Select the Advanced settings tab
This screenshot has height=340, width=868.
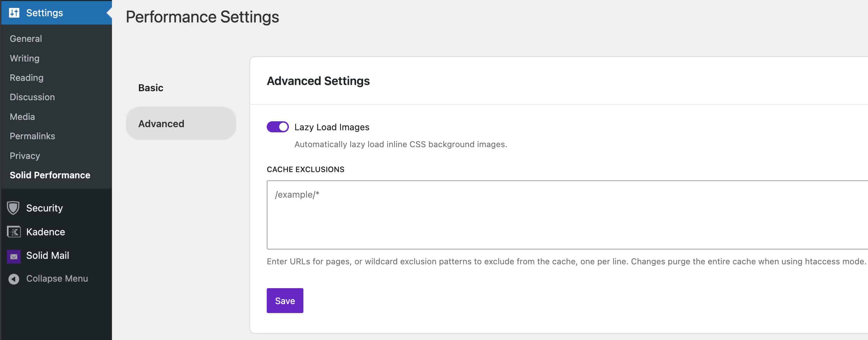tap(181, 123)
